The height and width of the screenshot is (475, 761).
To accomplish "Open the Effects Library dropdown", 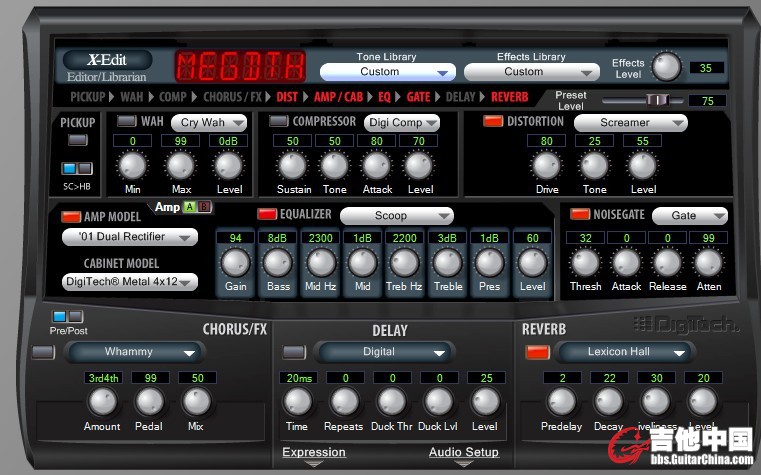I will click(x=532, y=72).
